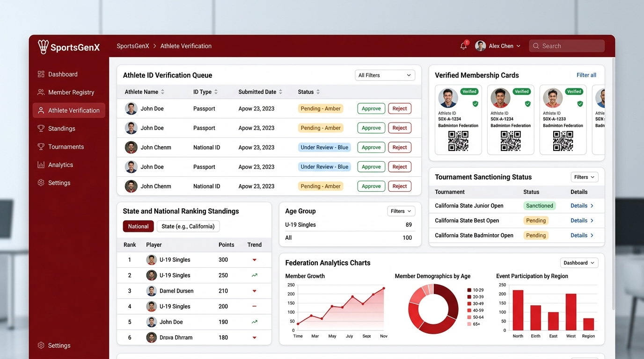
Task: Reject John Chenm's Pending - Amber request
Action: pos(400,186)
